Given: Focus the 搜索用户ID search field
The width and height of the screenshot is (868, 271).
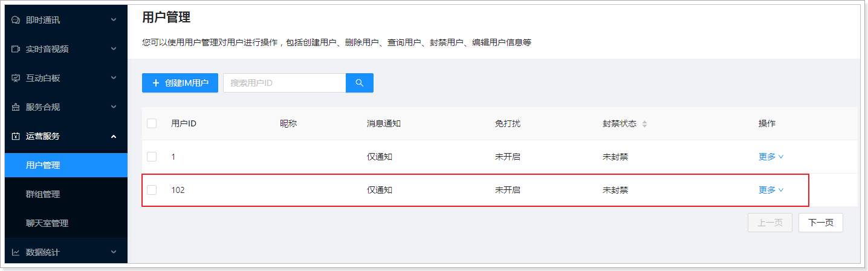Looking at the screenshot, I should pyautogui.click(x=284, y=83).
